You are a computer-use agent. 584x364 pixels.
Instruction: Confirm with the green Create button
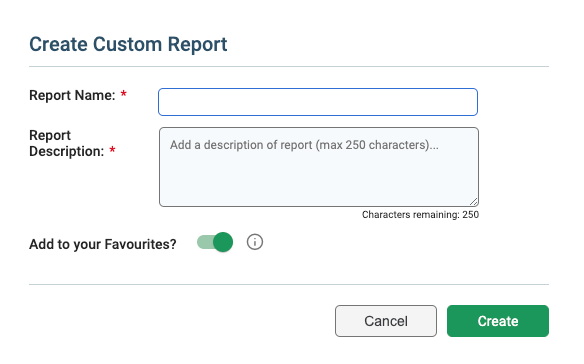coord(498,321)
